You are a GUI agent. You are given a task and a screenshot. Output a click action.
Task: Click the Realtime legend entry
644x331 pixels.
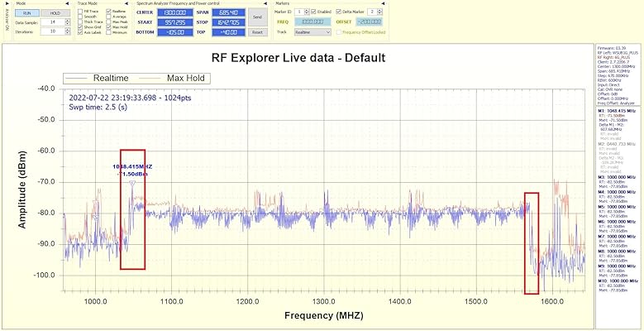pos(97,78)
